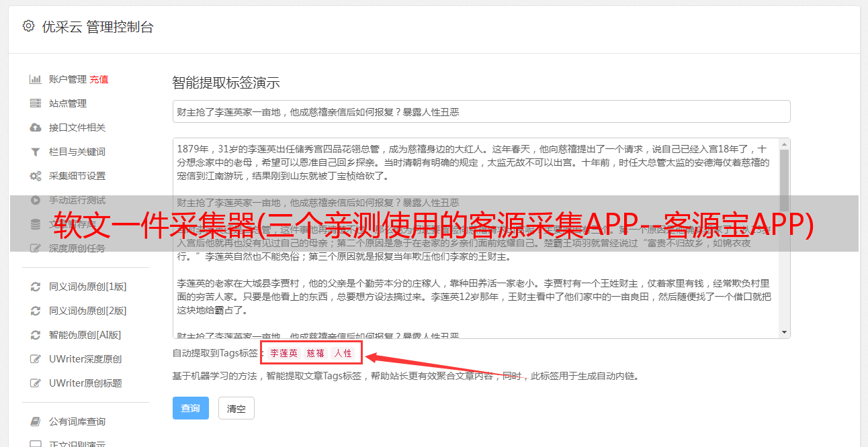Viewport: 868px width, 447px height.
Task: Click the book icon beside 公有词库查询
Action: coord(36,421)
